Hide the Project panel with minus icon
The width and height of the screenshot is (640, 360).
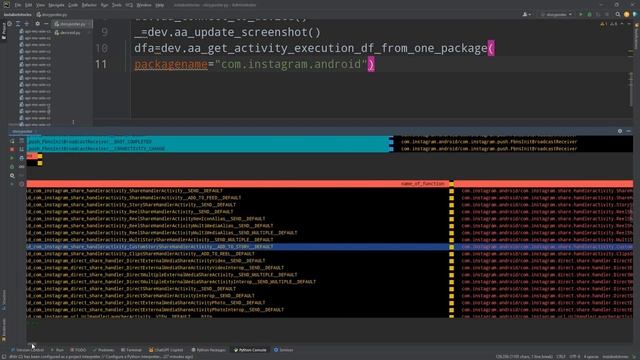point(46,24)
